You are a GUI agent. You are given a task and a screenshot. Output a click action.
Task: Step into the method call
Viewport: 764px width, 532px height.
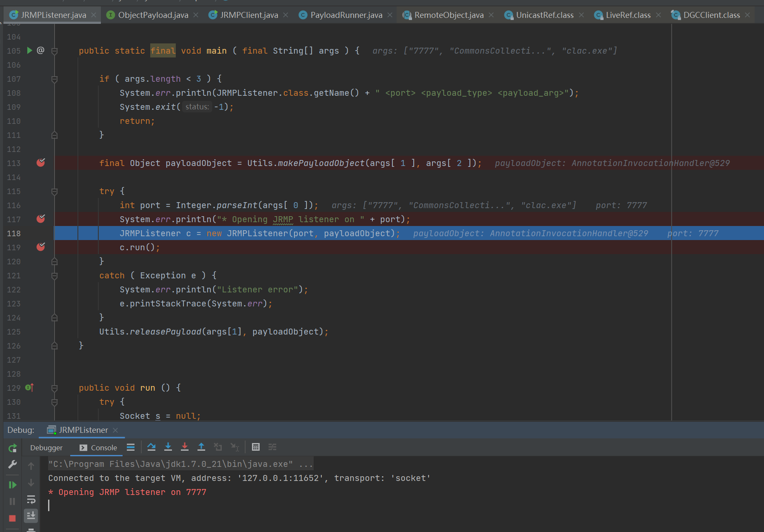[168, 447]
